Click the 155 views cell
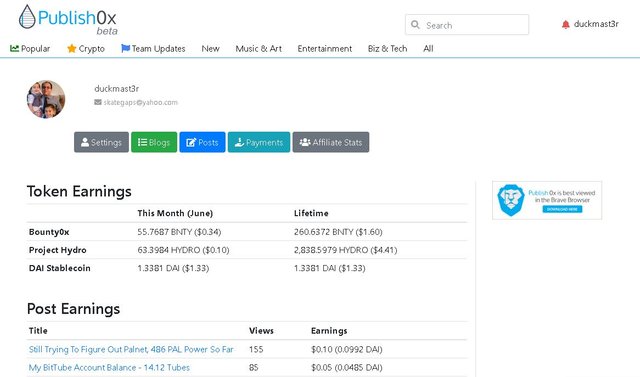This screenshot has height=377, width=640. click(256, 350)
